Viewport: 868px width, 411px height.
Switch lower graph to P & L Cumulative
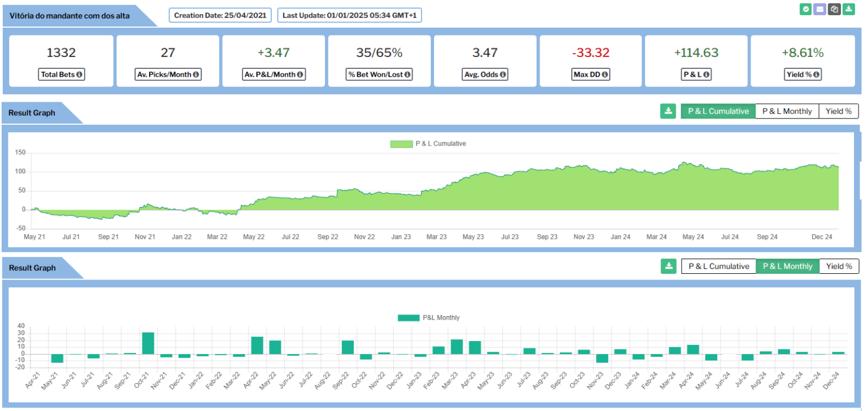718,266
